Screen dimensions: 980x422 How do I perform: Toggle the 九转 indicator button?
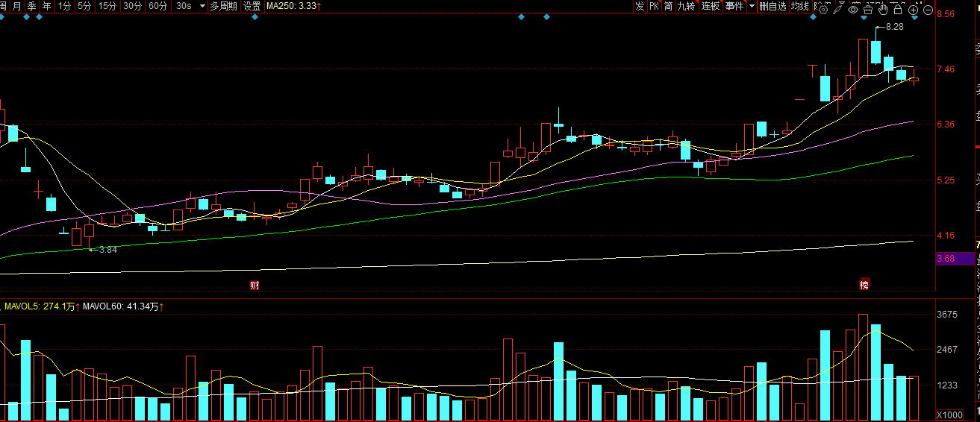686,6
